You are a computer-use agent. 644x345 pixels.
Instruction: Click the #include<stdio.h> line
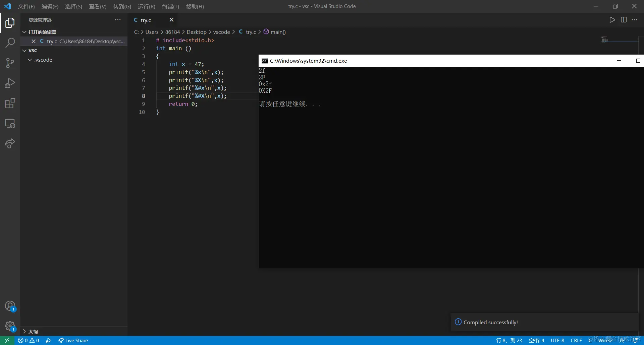[x=185, y=40]
